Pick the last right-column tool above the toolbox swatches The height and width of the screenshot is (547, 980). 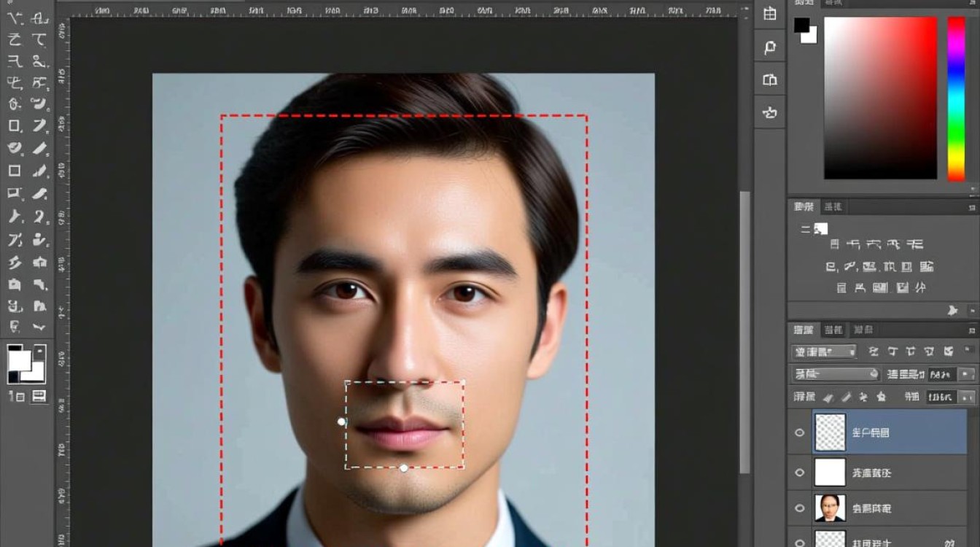pyautogui.click(x=39, y=327)
